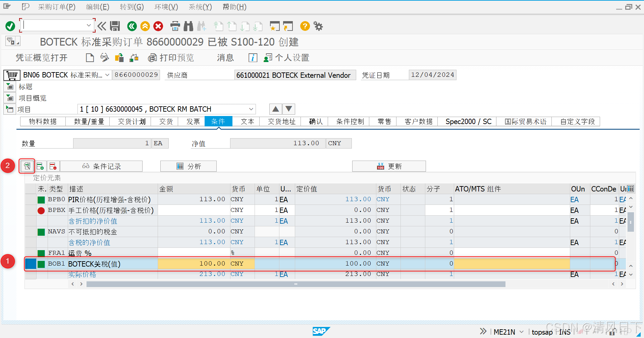Toggle the document overview tree icon

[x=13, y=41]
